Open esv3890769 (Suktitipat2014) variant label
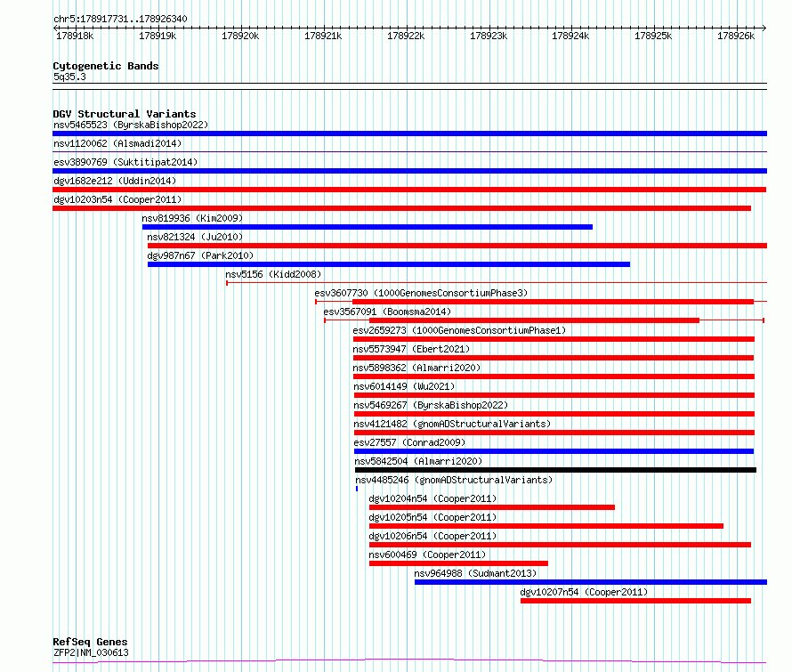This screenshot has width=792, height=672. coord(125,162)
